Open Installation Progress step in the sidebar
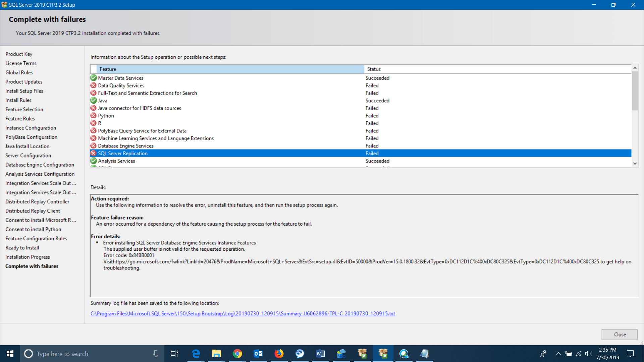 click(28, 257)
